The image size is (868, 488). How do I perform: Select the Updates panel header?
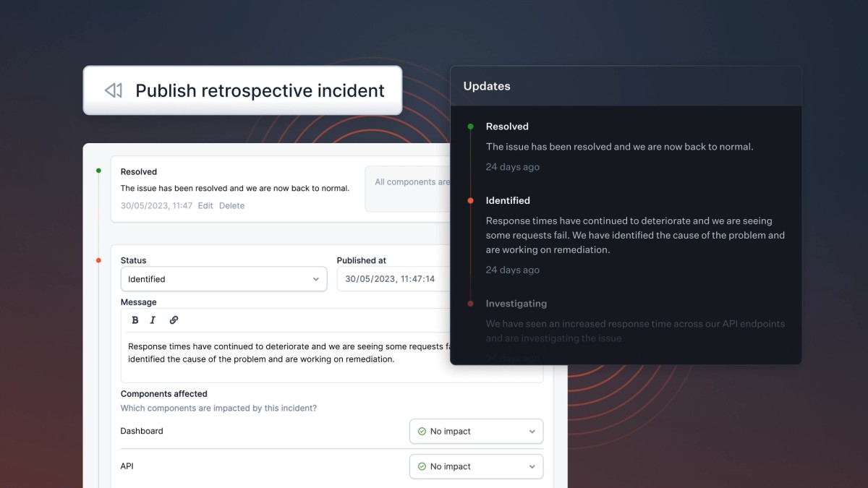coord(487,85)
